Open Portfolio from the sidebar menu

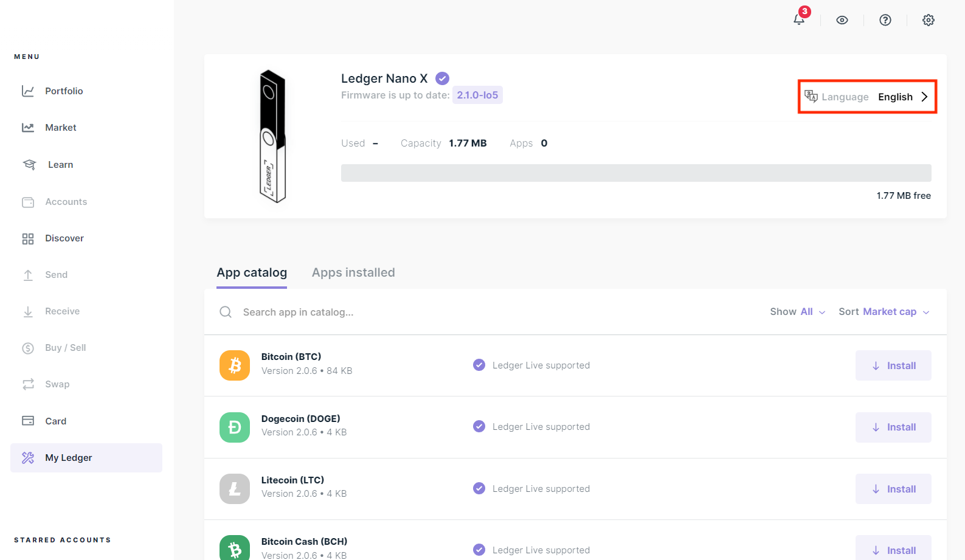tap(64, 91)
